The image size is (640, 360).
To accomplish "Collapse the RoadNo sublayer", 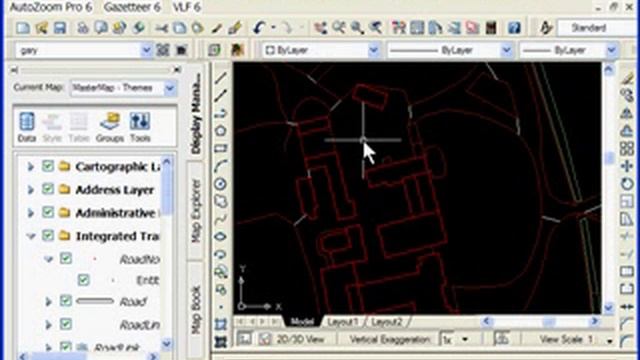I will coord(49,259).
